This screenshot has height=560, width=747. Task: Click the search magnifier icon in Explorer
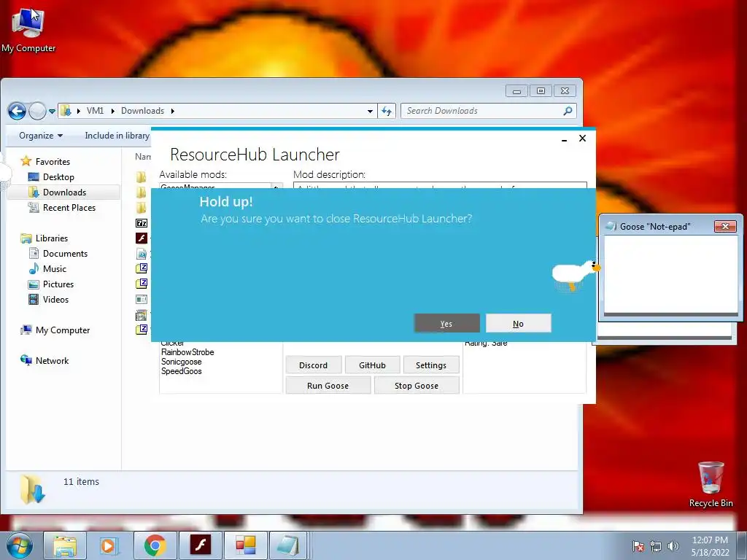(x=568, y=111)
